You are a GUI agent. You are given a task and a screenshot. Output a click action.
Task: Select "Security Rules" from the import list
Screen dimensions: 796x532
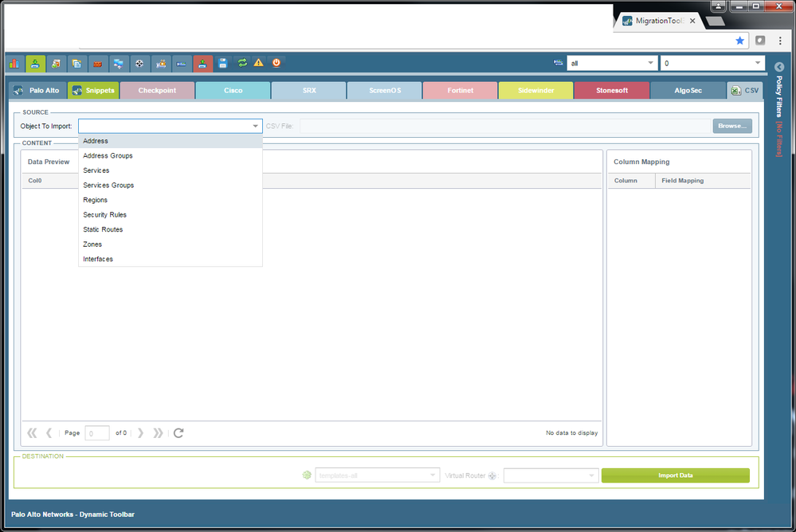pos(104,214)
